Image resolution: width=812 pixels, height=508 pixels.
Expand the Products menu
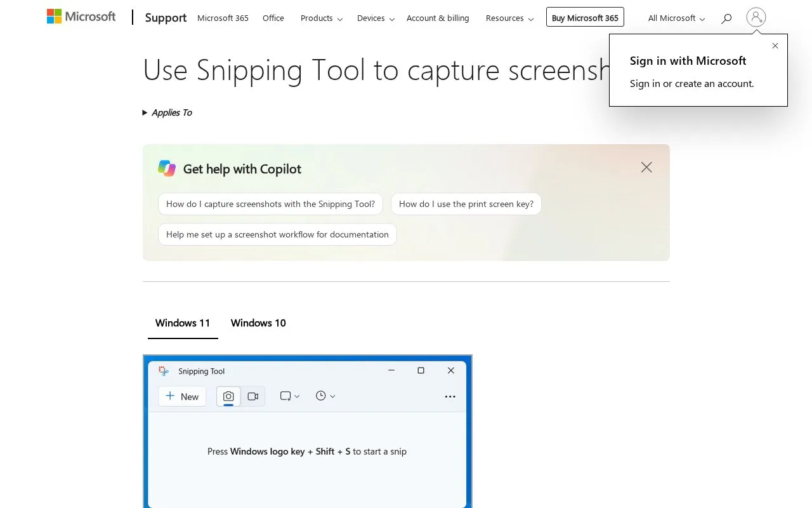(322, 18)
